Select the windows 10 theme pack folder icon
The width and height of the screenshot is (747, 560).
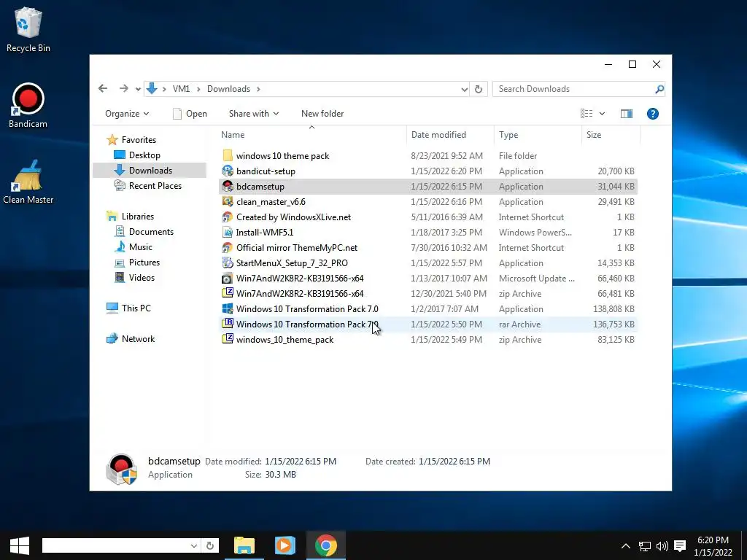pos(228,156)
